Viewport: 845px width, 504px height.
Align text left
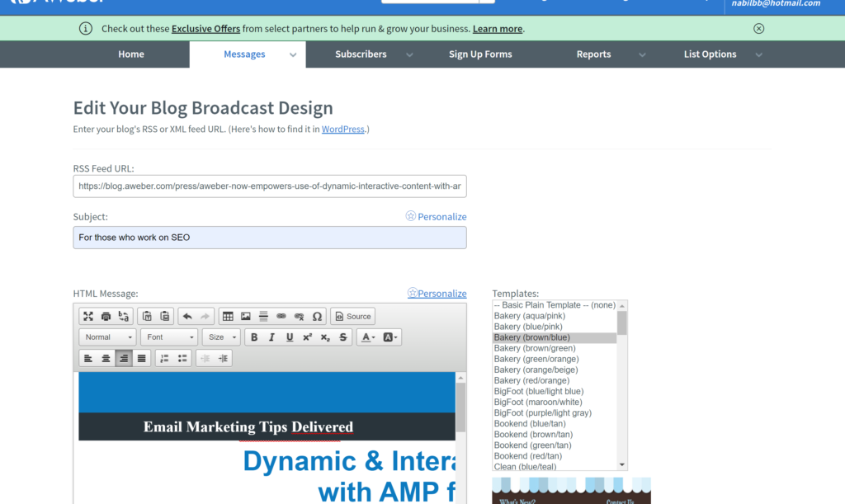(x=88, y=358)
